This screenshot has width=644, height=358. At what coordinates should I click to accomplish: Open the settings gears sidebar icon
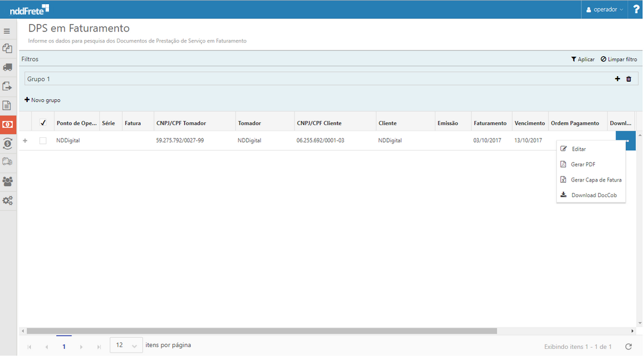click(7, 200)
